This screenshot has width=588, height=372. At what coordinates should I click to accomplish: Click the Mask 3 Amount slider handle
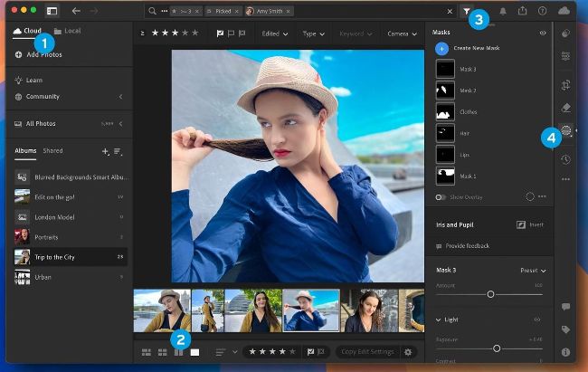490,294
